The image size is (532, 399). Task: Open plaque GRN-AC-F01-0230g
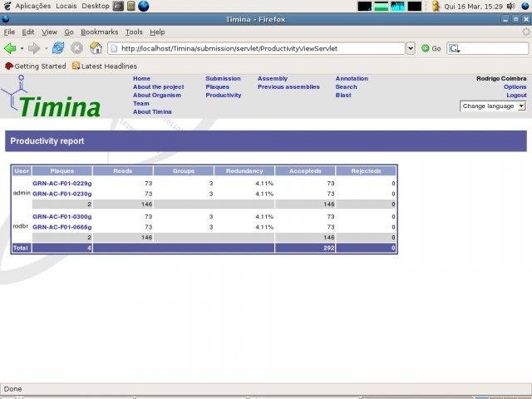(x=62, y=194)
